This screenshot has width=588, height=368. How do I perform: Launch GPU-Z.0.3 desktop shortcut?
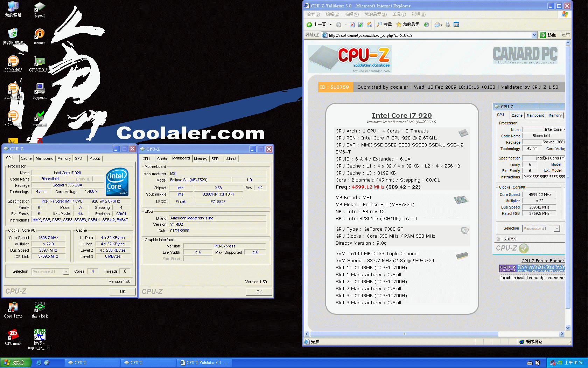click(x=40, y=64)
